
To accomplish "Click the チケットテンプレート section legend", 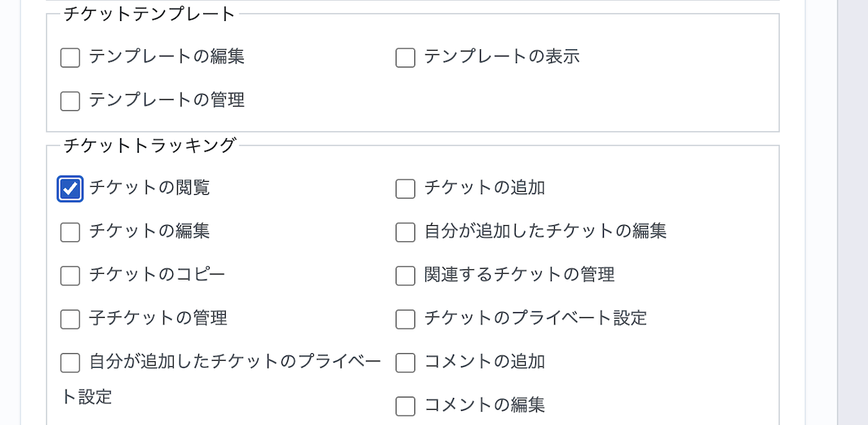I will pyautogui.click(x=149, y=14).
